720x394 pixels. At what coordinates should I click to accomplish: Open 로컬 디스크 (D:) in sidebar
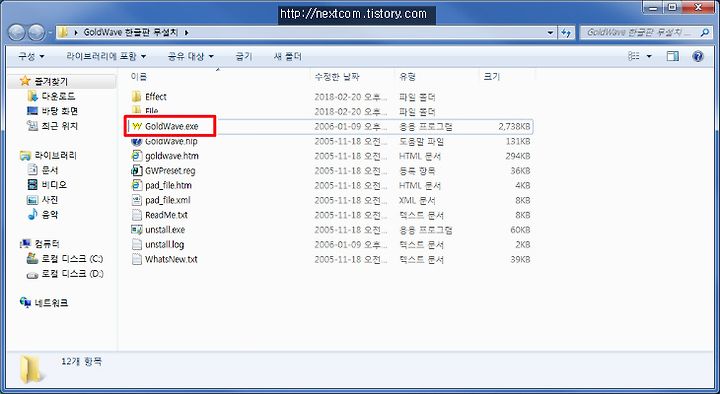pos(72,273)
